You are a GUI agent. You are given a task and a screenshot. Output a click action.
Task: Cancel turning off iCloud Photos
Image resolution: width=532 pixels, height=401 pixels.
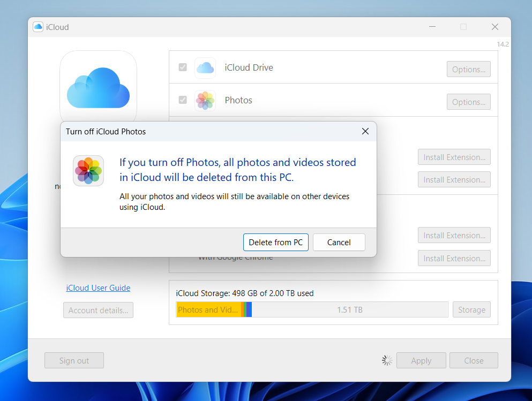point(339,243)
